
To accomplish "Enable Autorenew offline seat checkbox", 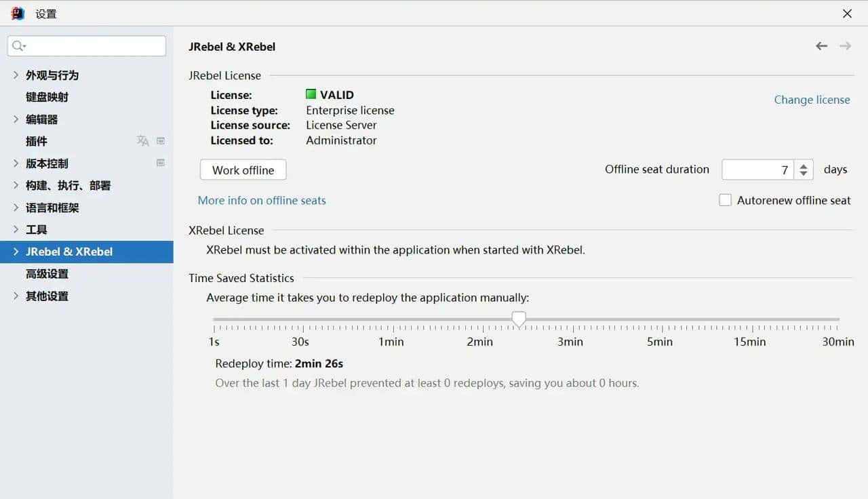I will tap(725, 200).
